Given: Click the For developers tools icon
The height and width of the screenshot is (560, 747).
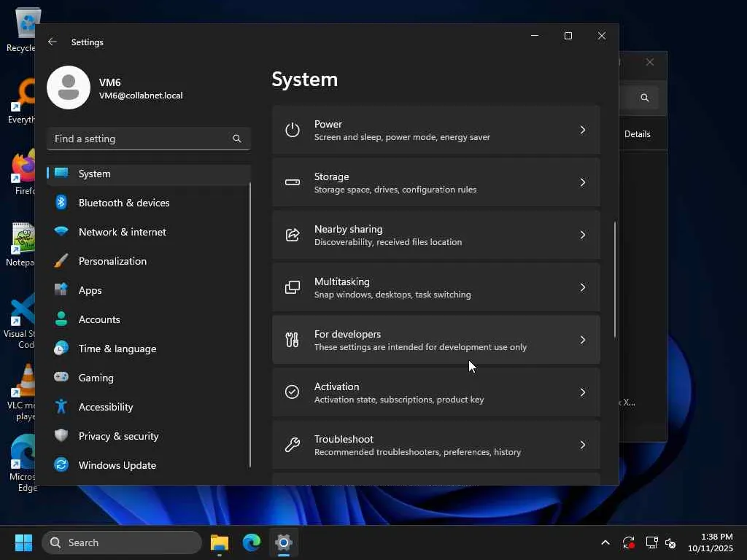Looking at the screenshot, I should tap(293, 340).
